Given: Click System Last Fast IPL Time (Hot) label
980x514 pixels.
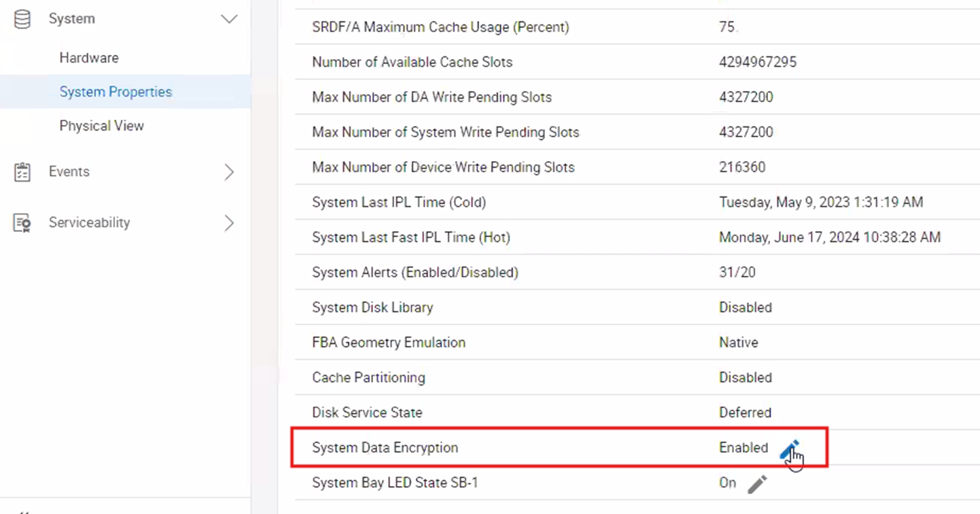Looking at the screenshot, I should pos(410,237).
